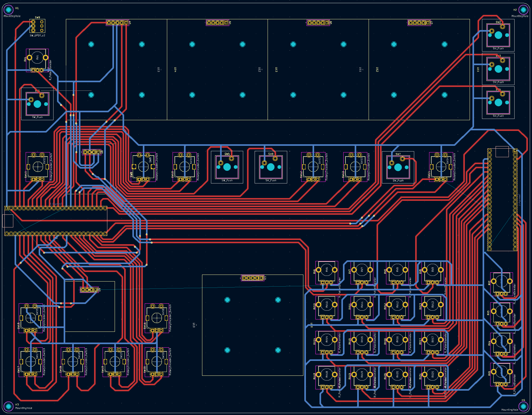Select potentiometer RV20
This screenshot has width=532, height=415.
tap(397, 378)
